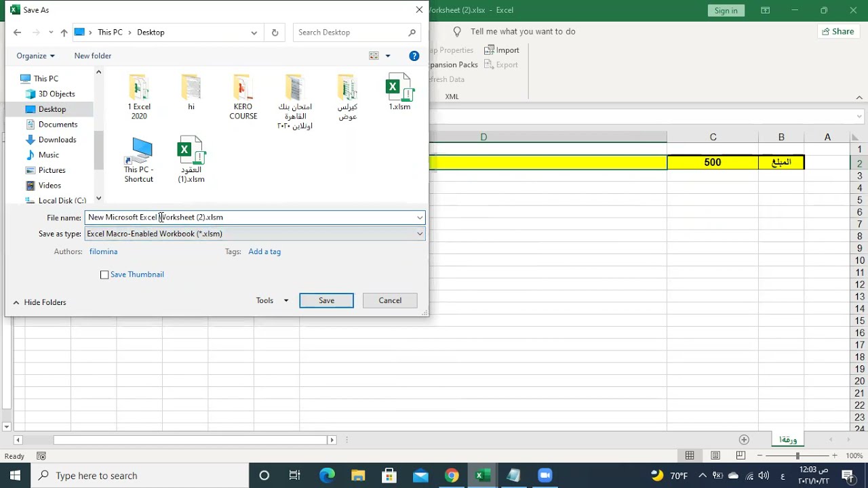This screenshot has height=488, width=868.
Task: Select the العقود (1).xlsm file
Action: click(x=191, y=160)
